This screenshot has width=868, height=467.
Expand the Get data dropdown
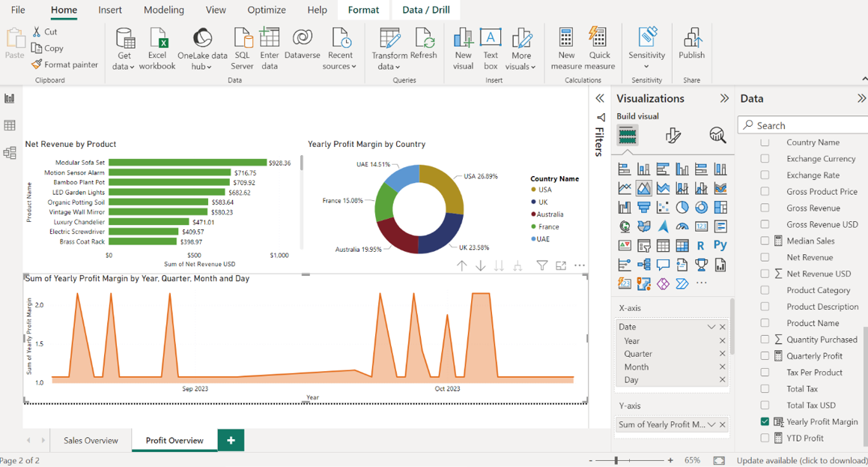click(x=124, y=67)
